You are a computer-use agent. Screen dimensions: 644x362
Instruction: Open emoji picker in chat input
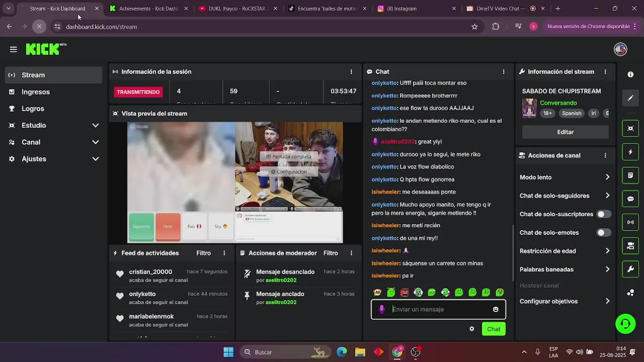496,309
